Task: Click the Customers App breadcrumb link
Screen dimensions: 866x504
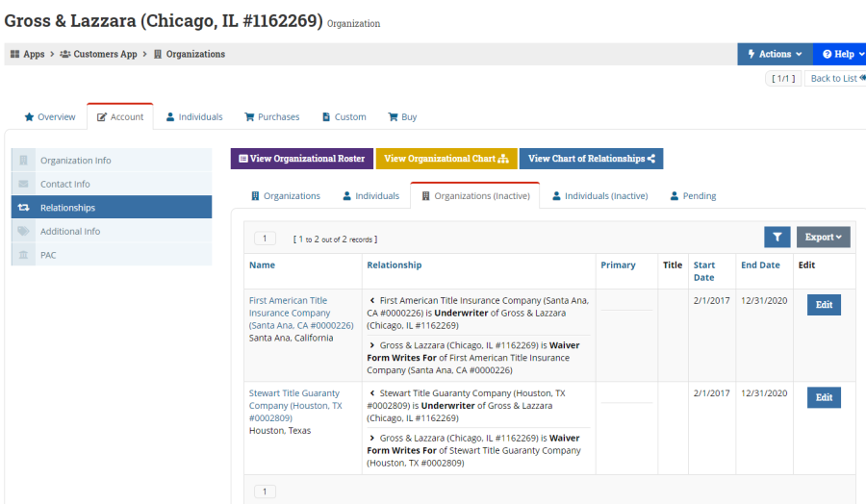Action: (x=105, y=54)
